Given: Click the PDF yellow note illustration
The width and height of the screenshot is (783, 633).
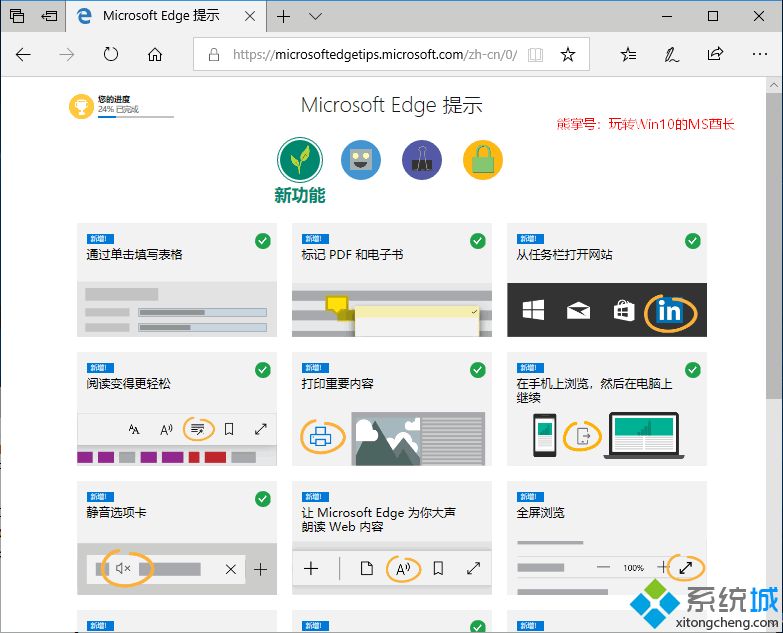Looking at the screenshot, I should tap(392, 309).
